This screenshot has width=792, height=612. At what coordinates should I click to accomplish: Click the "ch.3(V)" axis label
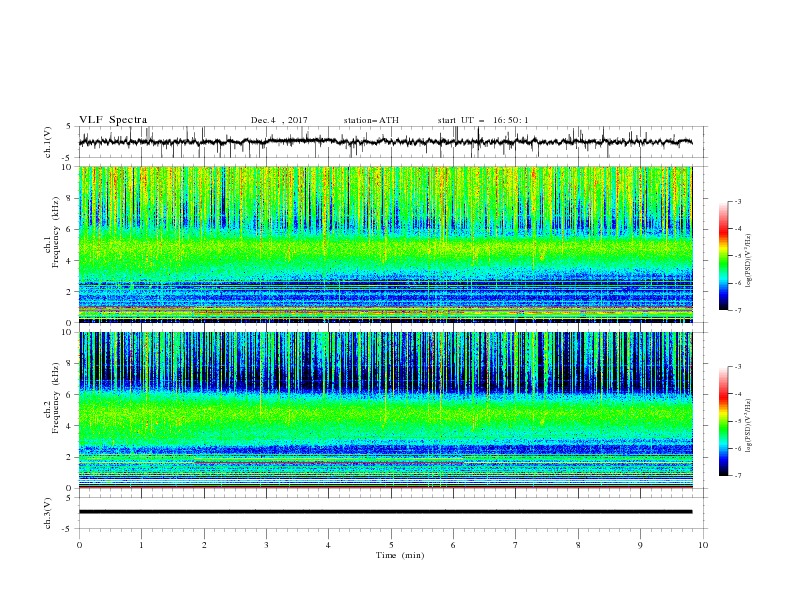[x=48, y=513]
